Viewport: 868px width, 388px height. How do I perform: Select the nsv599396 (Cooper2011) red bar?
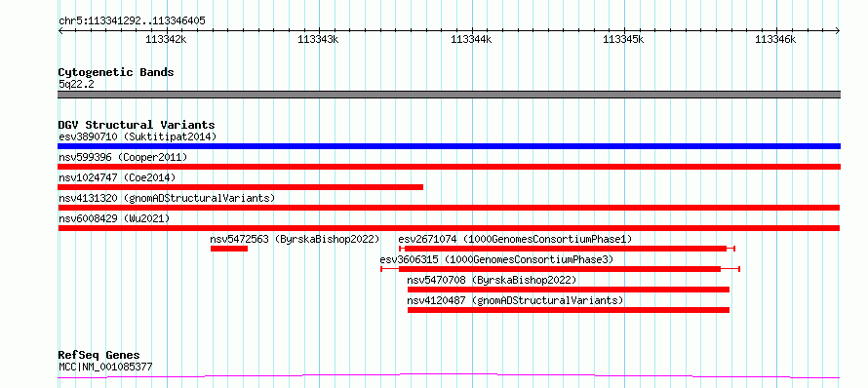point(449,167)
